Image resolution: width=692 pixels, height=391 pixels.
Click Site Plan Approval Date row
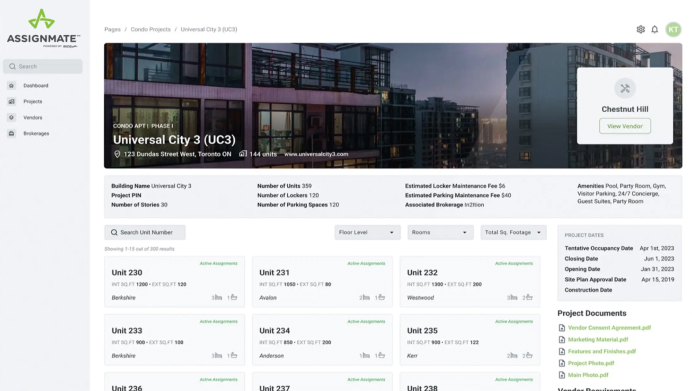[619, 280]
